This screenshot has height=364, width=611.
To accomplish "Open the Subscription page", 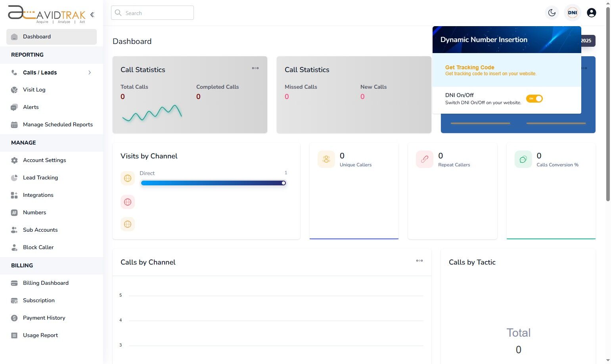I will point(38,300).
